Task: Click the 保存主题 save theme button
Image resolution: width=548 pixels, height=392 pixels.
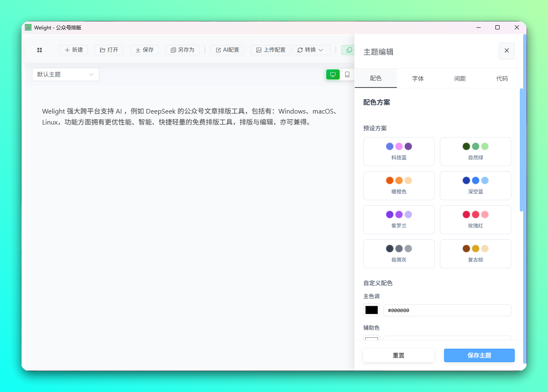Action: pyautogui.click(x=479, y=355)
